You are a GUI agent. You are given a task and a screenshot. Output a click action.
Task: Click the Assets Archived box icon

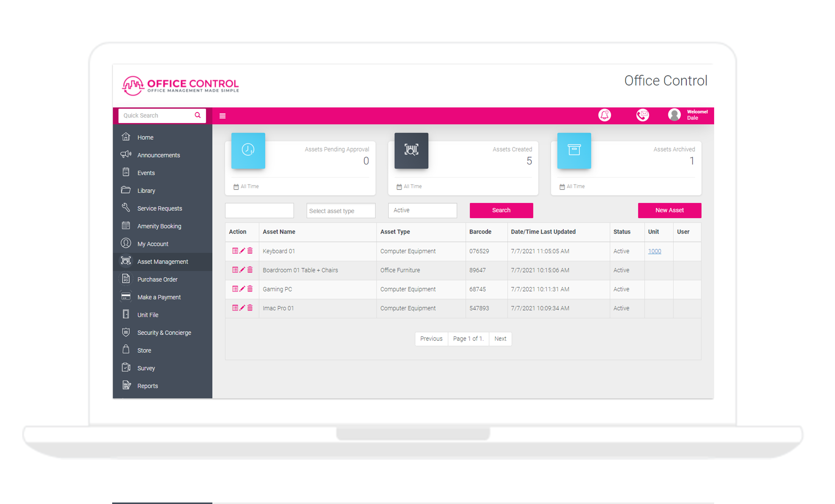pos(574,150)
